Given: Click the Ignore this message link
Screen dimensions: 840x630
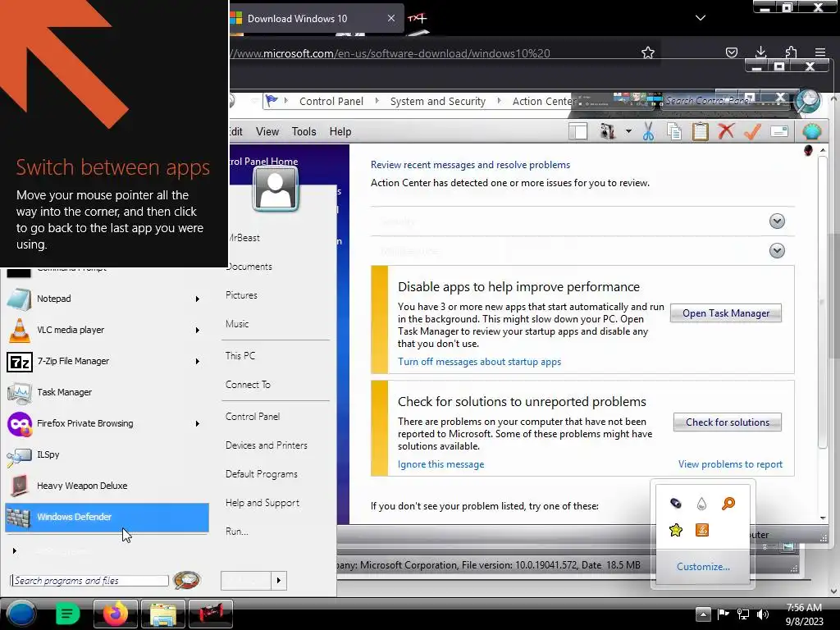Looking at the screenshot, I should (441, 464).
